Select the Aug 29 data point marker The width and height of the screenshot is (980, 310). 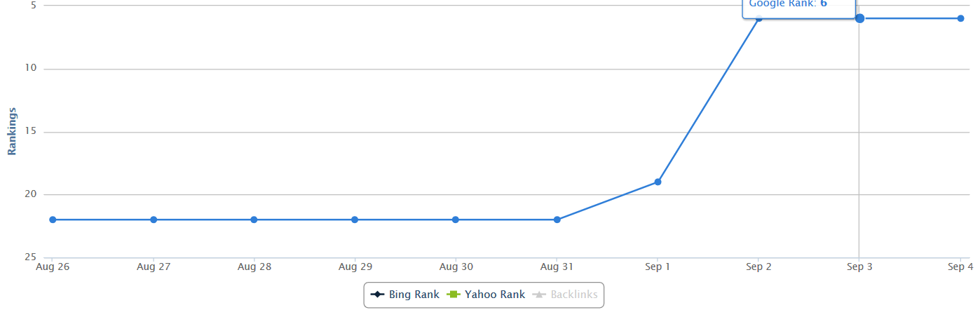point(355,220)
